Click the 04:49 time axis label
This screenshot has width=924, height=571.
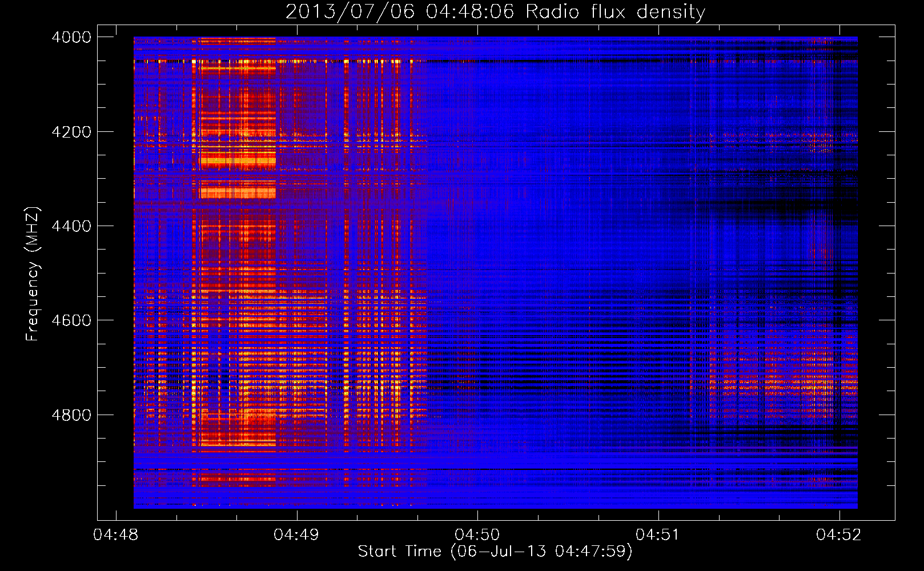(296, 534)
